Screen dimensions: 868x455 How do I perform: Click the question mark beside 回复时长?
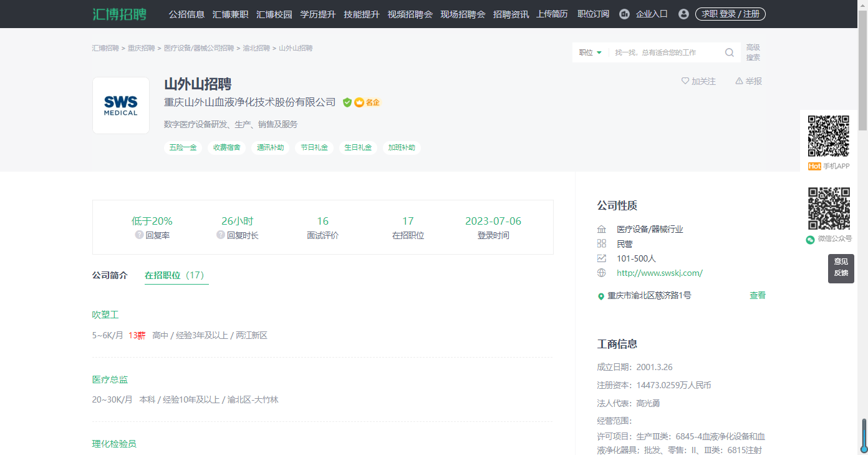(221, 235)
